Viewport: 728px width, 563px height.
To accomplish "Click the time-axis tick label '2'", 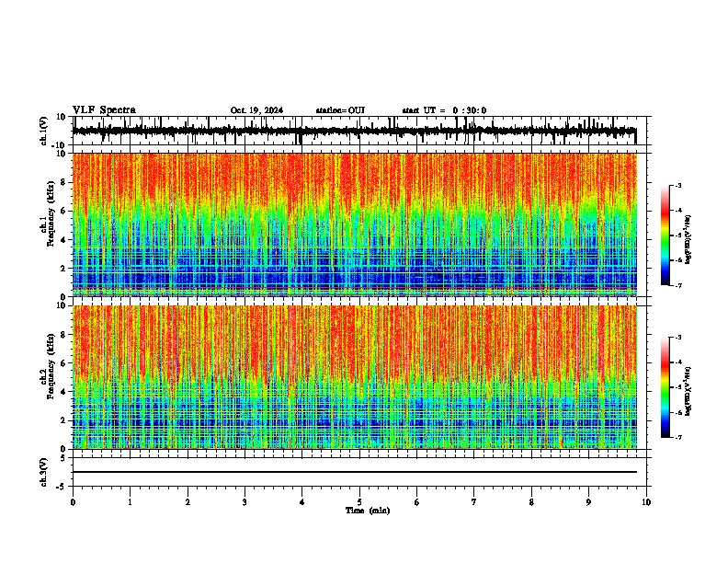I will pos(188,502).
